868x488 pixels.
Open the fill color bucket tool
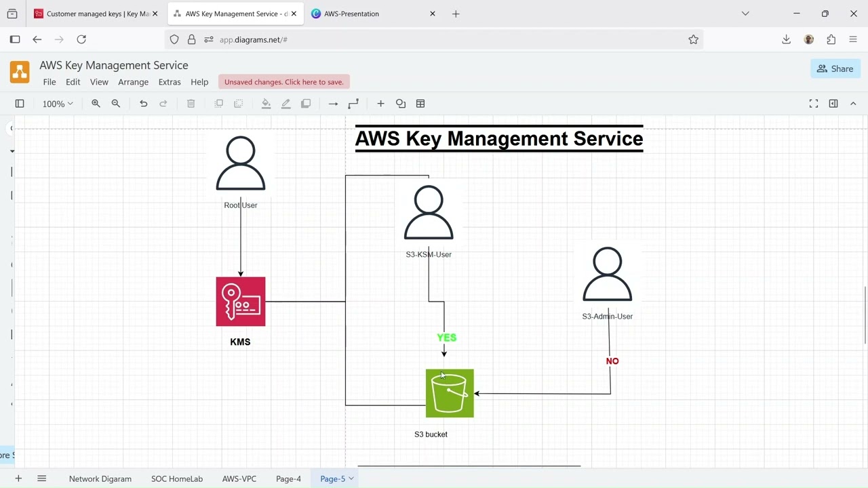click(x=266, y=104)
